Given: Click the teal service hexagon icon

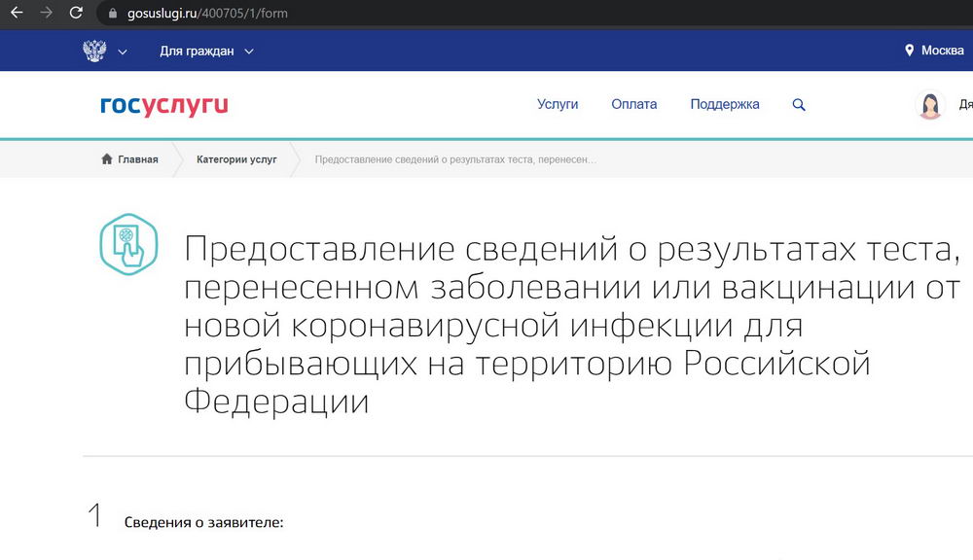Looking at the screenshot, I should tap(128, 242).
